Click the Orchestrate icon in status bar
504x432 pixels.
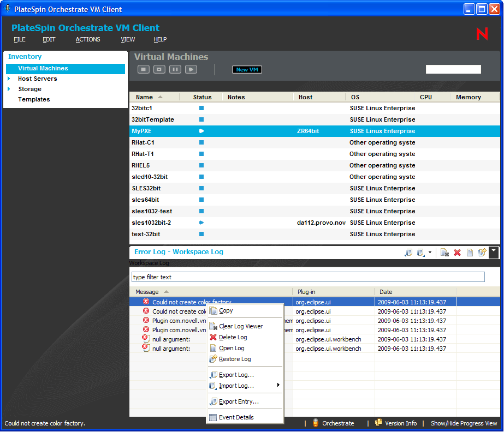[x=316, y=423]
